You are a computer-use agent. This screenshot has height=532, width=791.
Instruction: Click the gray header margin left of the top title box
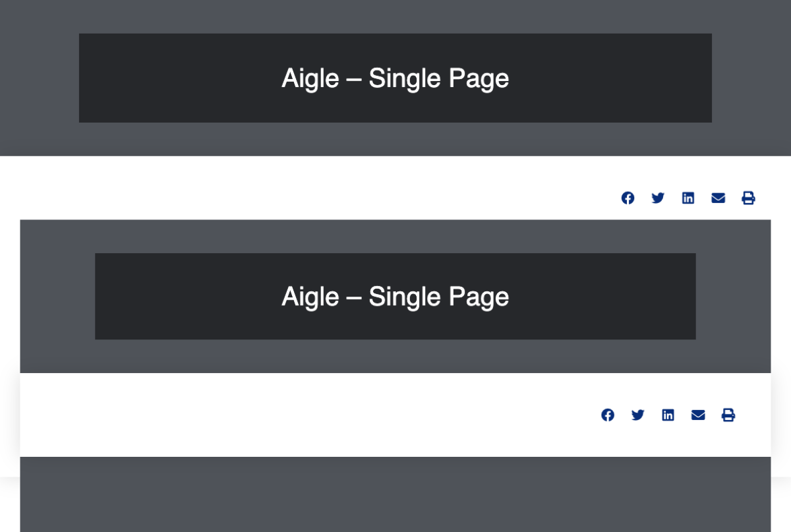point(40,78)
